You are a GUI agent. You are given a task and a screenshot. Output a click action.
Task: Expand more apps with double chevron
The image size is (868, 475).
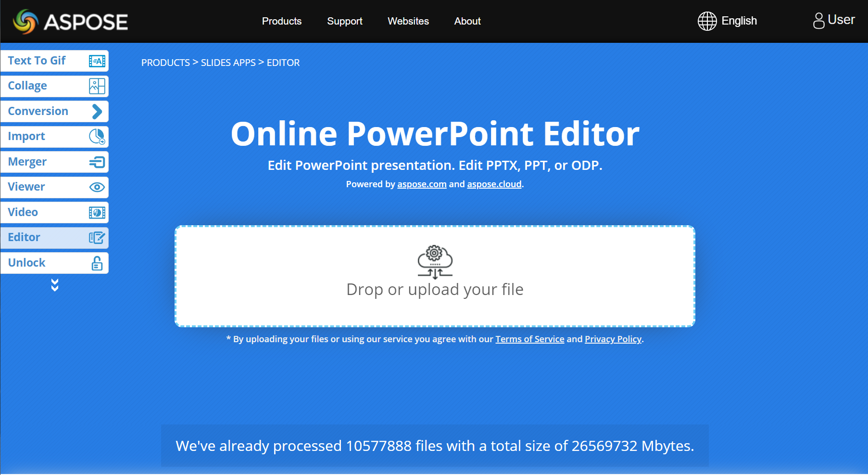[x=55, y=285]
